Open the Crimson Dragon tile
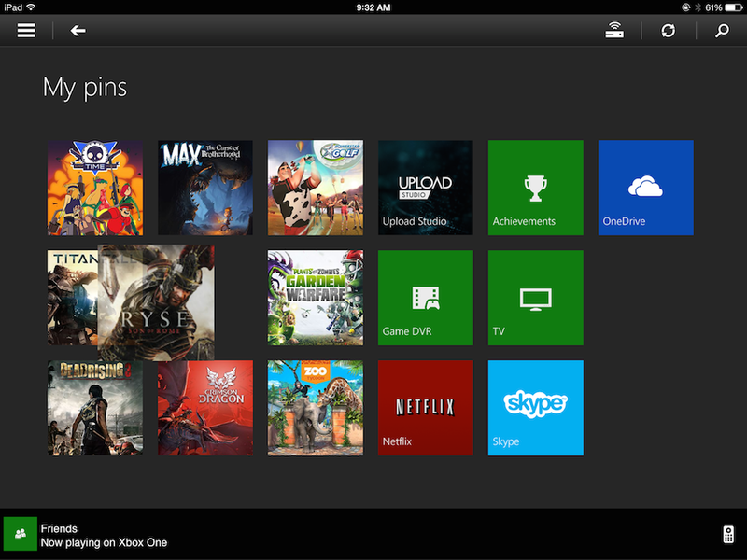Screen dimensions: 747x560 point(205,408)
